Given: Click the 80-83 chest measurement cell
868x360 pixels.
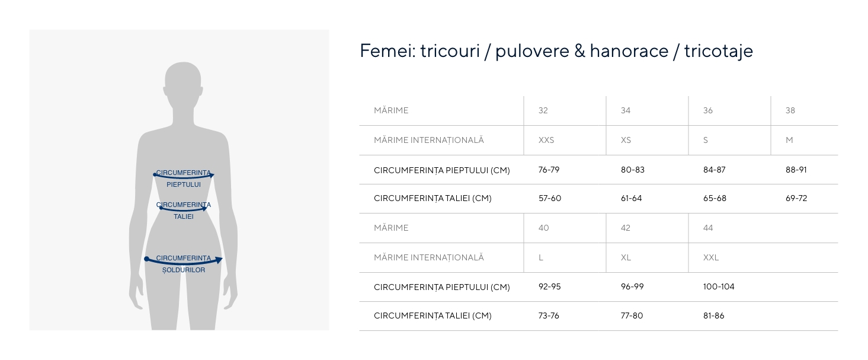Looking at the screenshot, I should [632, 170].
